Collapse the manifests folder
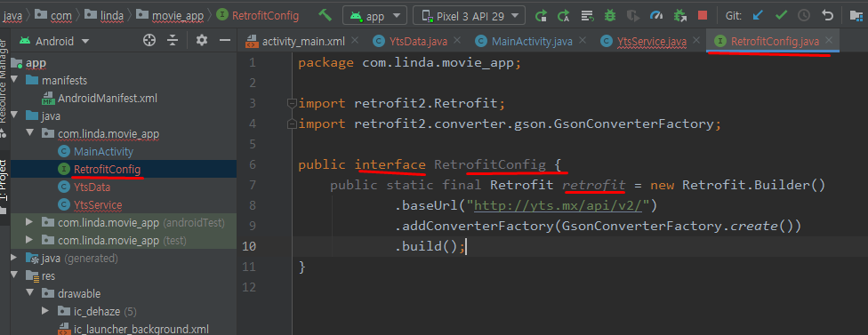This screenshot has height=335, width=868. 14,81
